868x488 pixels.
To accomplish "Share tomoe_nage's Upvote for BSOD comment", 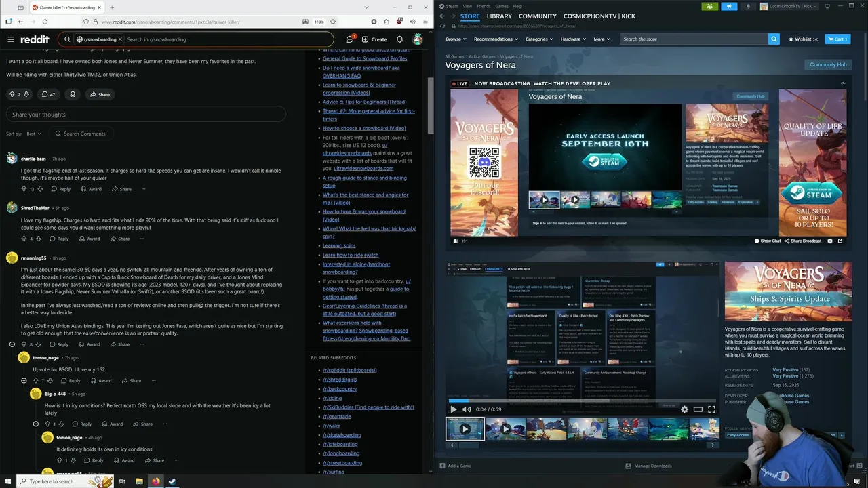I will click(x=131, y=381).
